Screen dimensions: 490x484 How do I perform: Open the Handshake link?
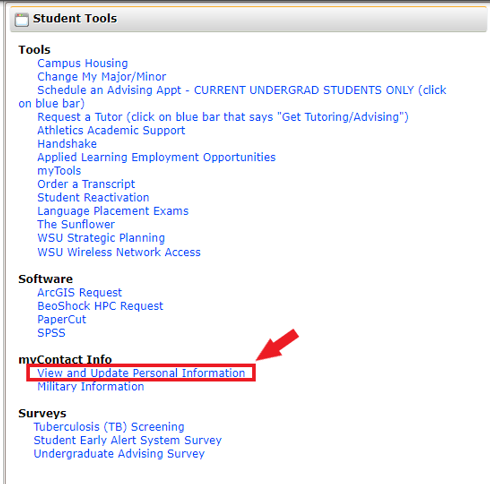(67, 144)
